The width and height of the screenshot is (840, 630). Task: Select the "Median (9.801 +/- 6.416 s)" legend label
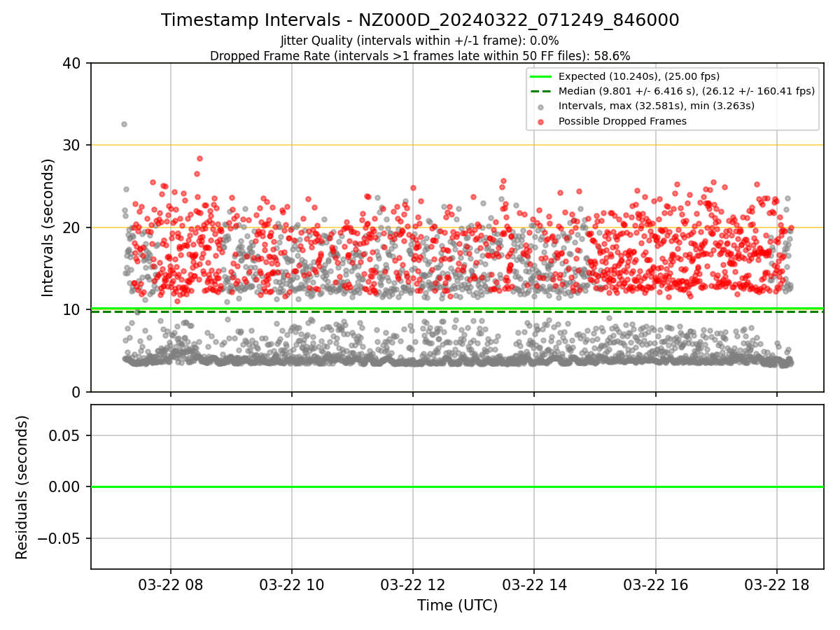point(687,91)
